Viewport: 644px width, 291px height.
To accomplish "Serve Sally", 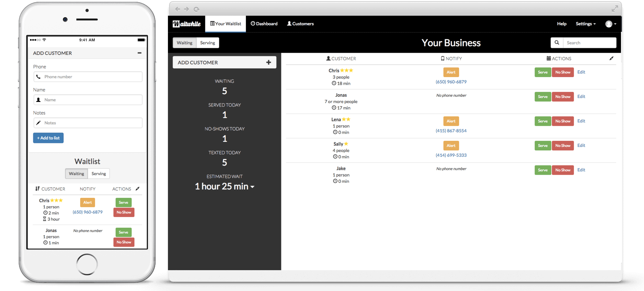I will (x=543, y=146).
